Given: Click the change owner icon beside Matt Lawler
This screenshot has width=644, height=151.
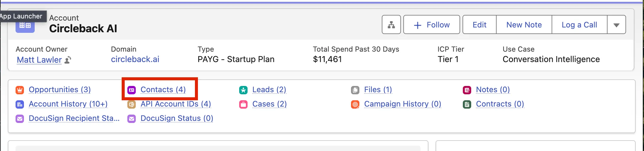Looking at the screenshot, I should click(x=68, y=60).
